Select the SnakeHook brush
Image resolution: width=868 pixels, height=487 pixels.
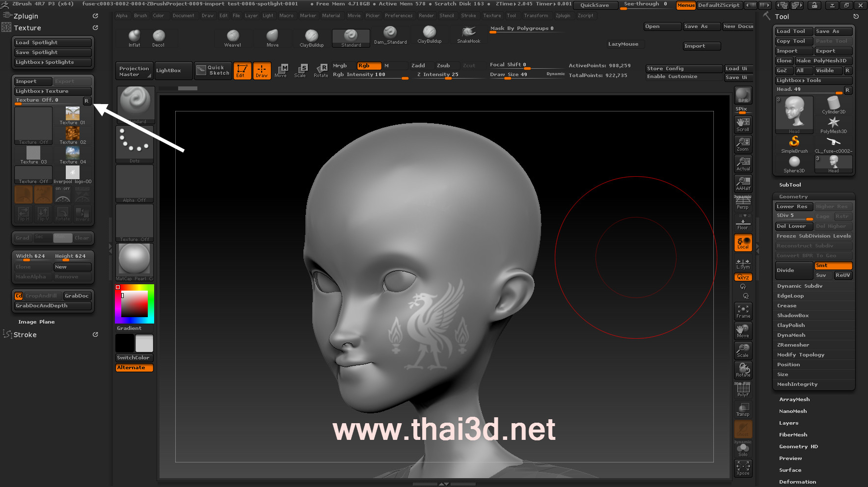click(x=468, y=34)
